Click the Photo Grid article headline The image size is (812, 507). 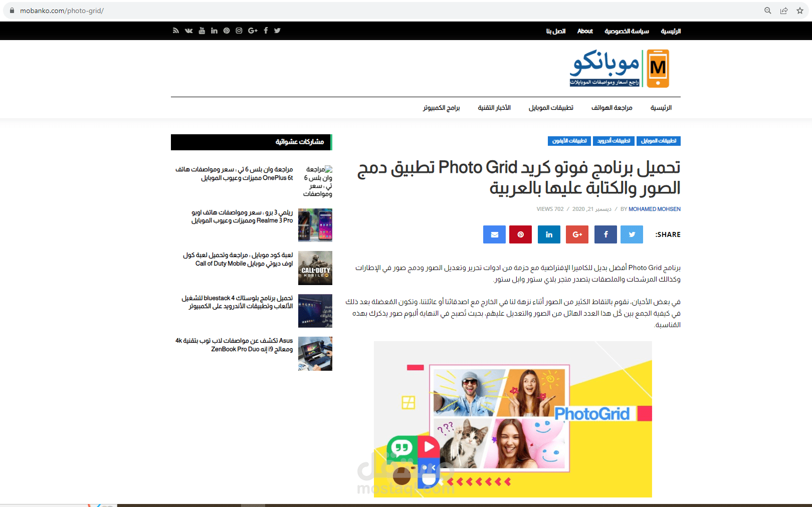pyautogui.click(x=519, y=177)
